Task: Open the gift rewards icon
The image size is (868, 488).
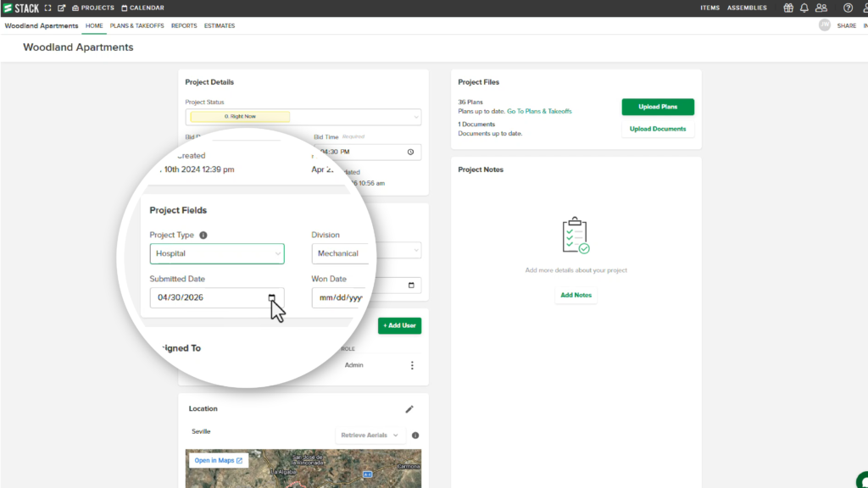Action: (788, 8)
